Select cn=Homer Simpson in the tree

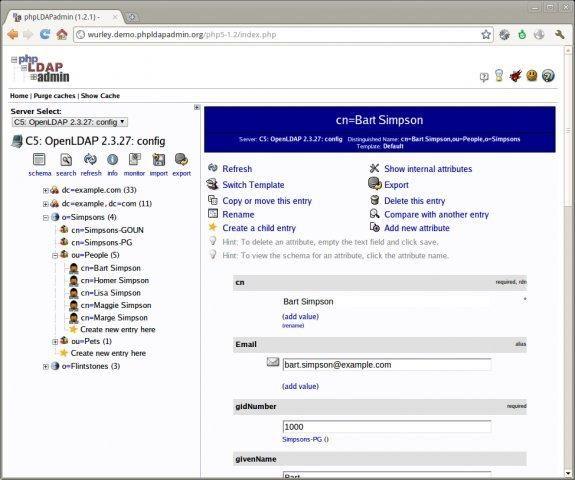tap(115, 281)
